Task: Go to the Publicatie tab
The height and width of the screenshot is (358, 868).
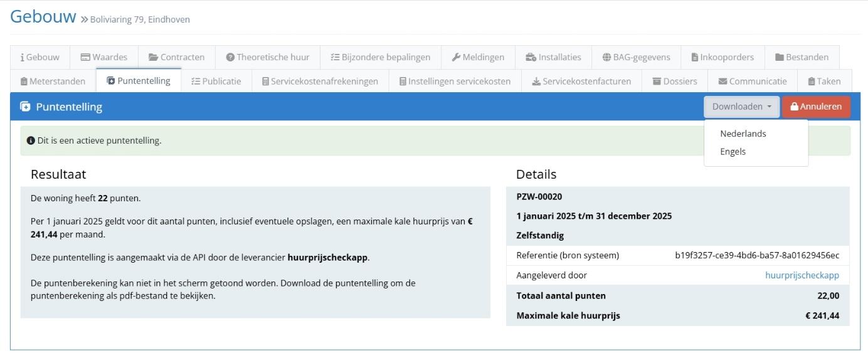Action: pos(216,81)
